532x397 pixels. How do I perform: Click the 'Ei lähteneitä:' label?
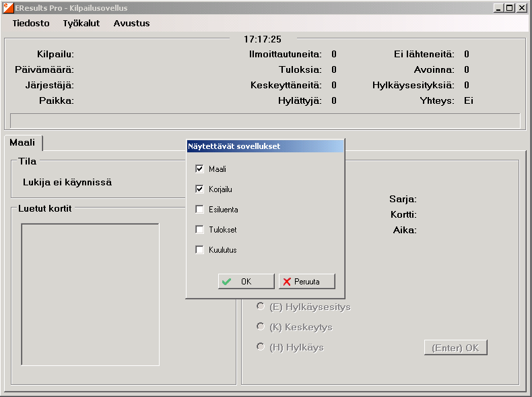click(x=424, y=55)
